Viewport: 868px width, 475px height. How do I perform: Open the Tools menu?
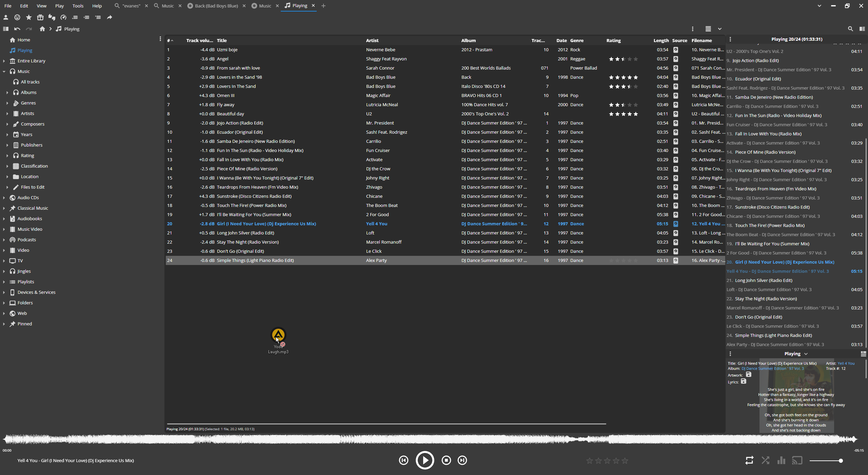click(78, 6)
